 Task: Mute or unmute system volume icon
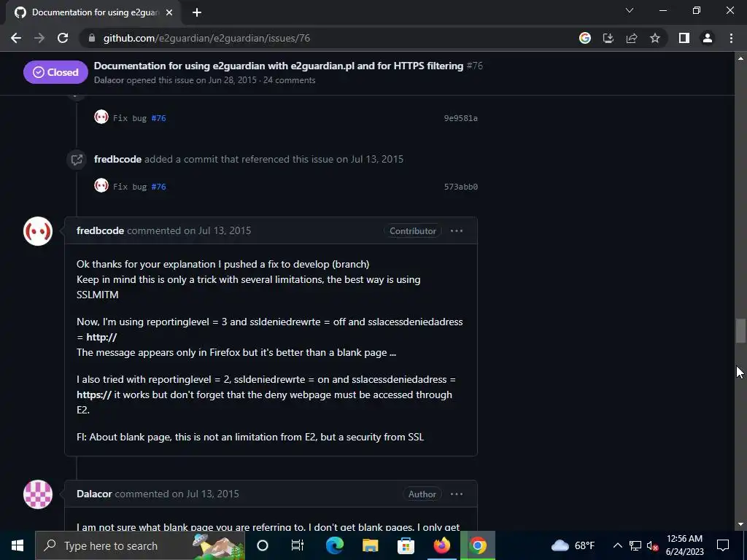coord(652,545)
